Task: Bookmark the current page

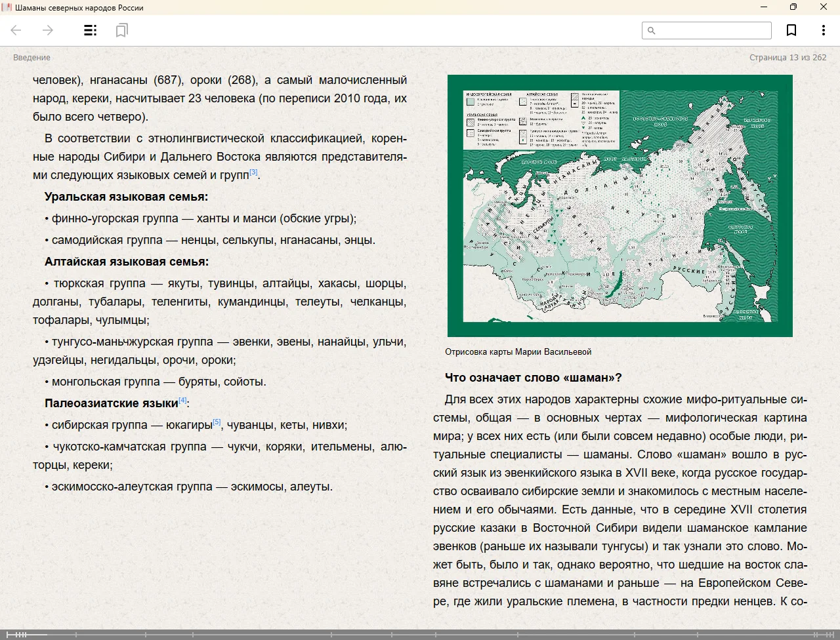Action: (x=791, y=30)
